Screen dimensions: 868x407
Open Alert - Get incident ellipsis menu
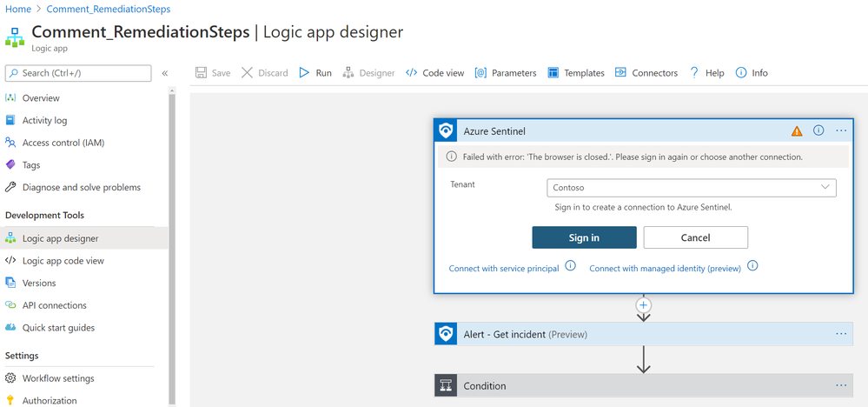point(841,334)
